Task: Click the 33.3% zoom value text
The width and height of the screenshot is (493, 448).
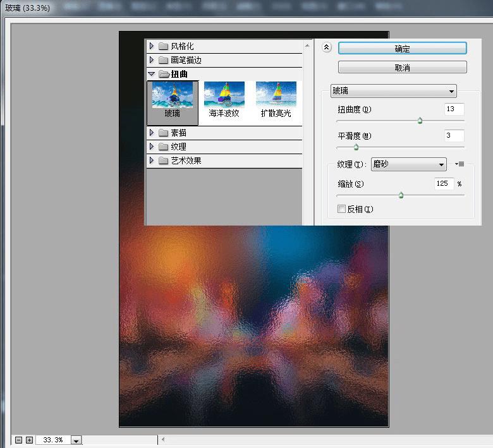Action: (53, 440)
